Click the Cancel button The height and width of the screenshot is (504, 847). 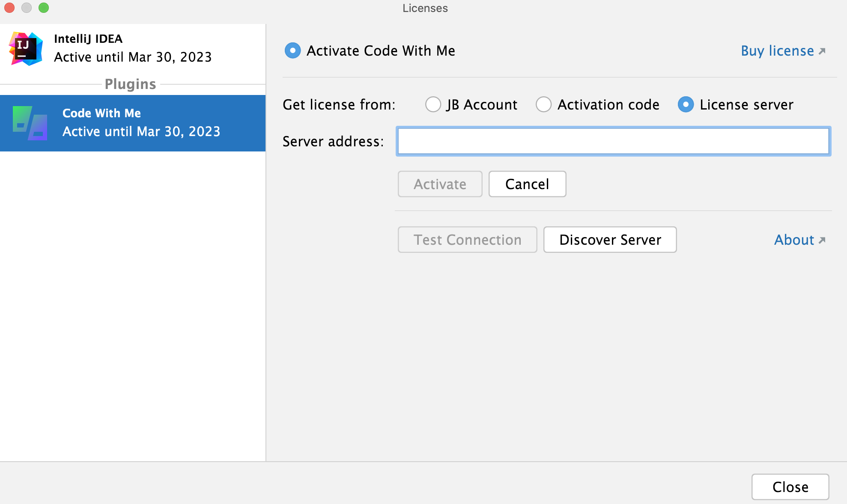click(527, 184)
